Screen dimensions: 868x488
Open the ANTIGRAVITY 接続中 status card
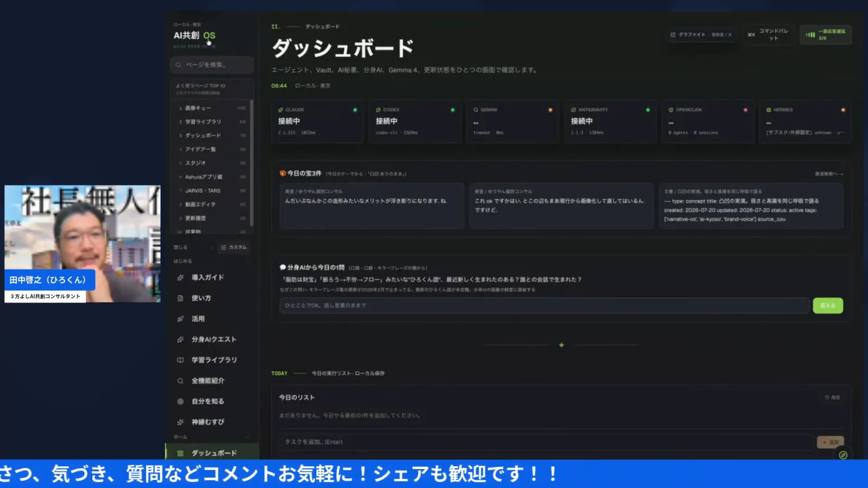click(610, 122)
